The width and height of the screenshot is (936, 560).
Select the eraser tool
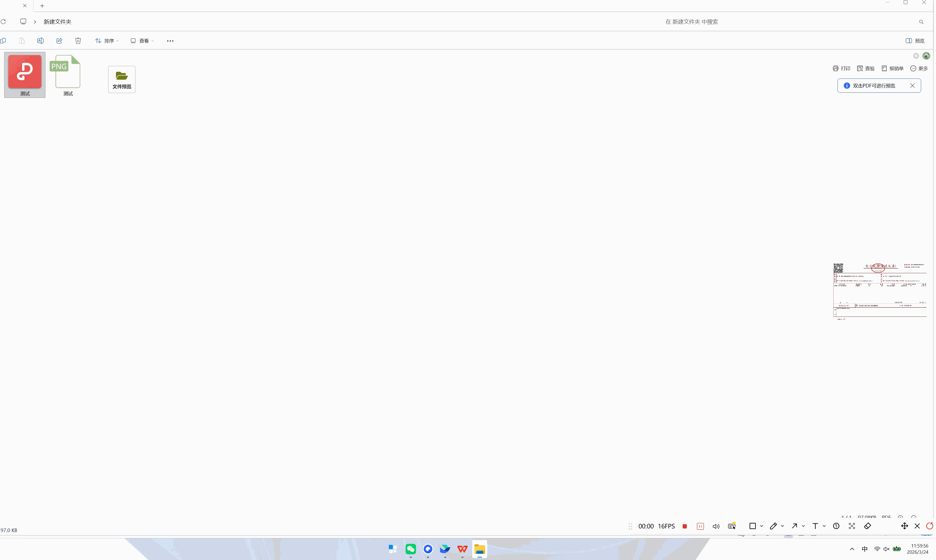pos(867,526)
